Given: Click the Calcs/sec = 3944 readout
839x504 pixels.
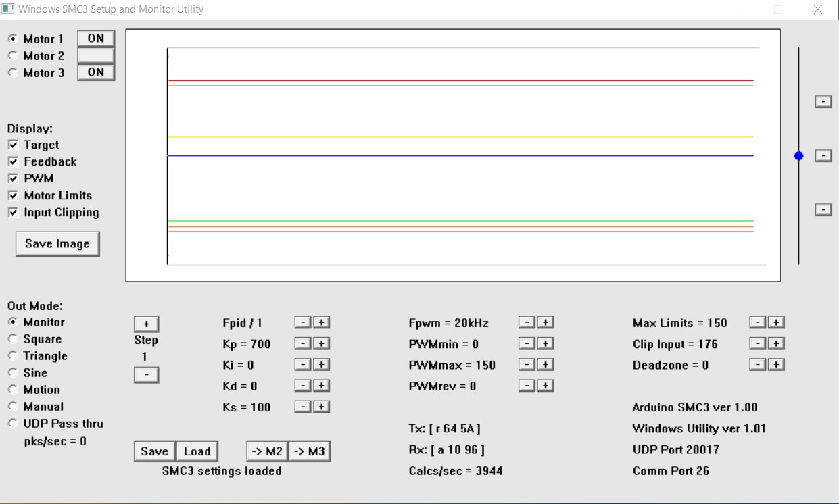Looking at the screenshot, I should tap(456, 471).
